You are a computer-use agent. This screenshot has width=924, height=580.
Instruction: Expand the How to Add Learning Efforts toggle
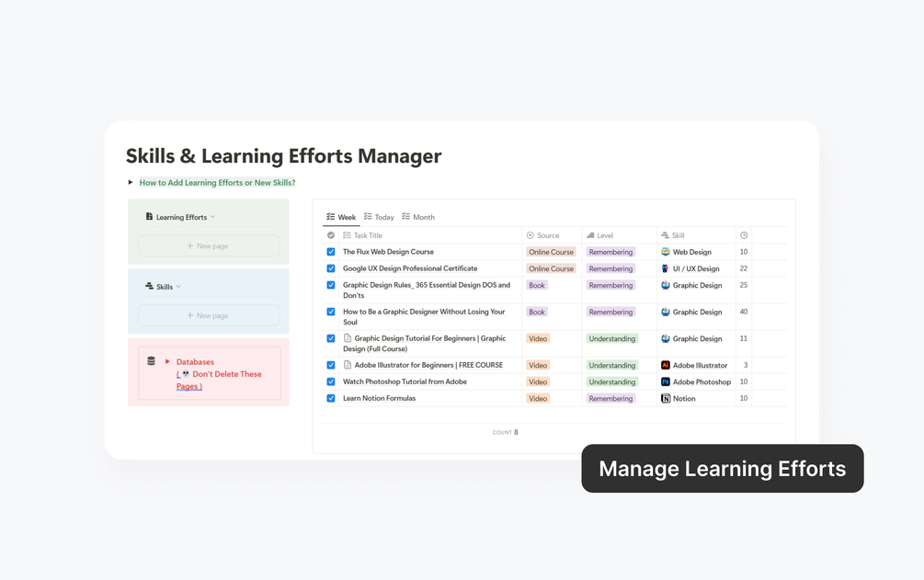coord(131,182)
